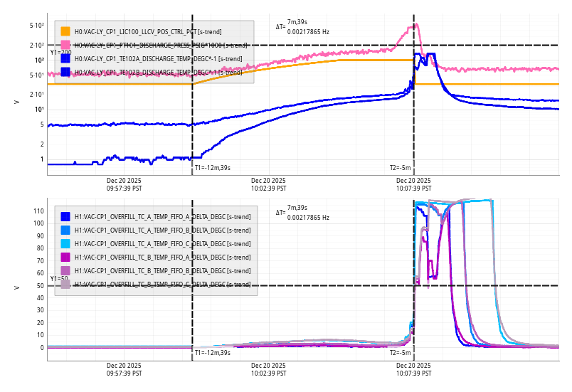This screenshot has width=572, height=392.
Task: Click the TC_A_TEMP_FIFO_B legend swatch
Action: click(65, 230)
